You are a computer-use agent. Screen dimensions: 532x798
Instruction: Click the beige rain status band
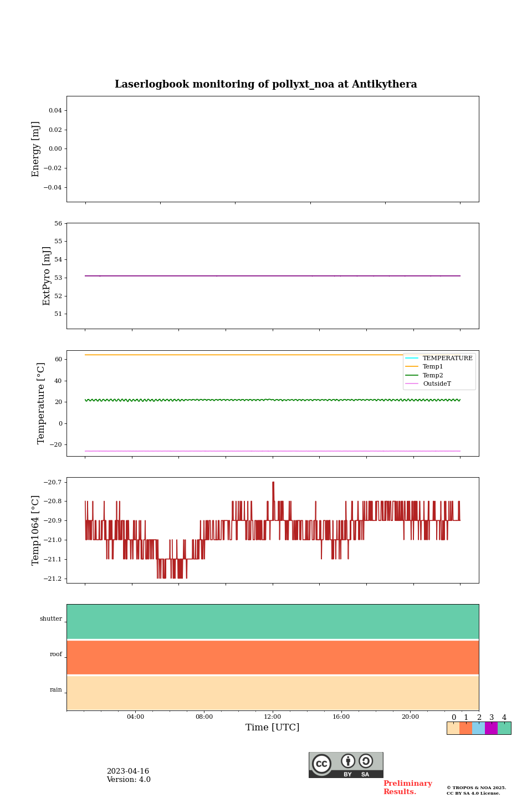click(273, 693)
